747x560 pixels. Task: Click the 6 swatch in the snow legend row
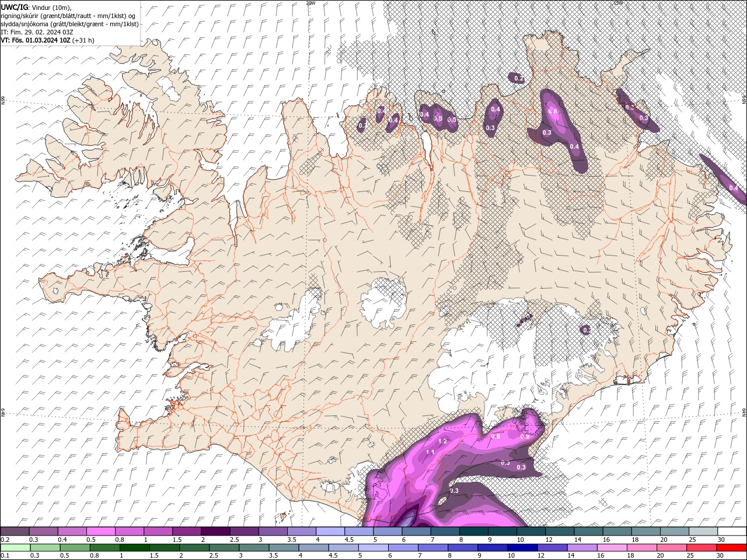pos(417,531)
